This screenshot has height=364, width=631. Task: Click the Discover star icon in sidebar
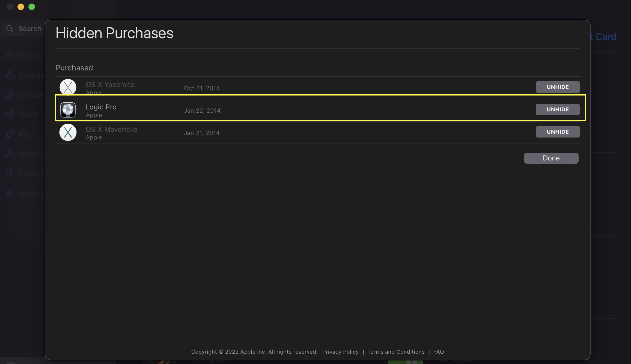(x=10, y=55)
